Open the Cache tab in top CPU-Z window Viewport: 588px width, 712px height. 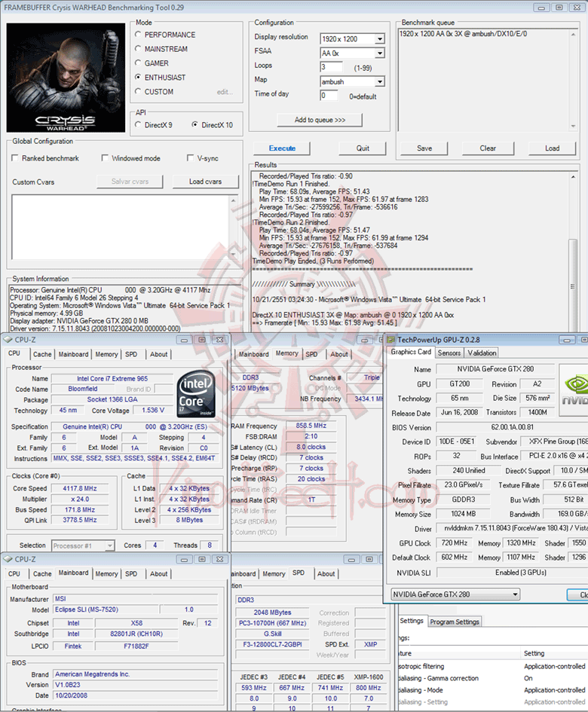(42, 354)
